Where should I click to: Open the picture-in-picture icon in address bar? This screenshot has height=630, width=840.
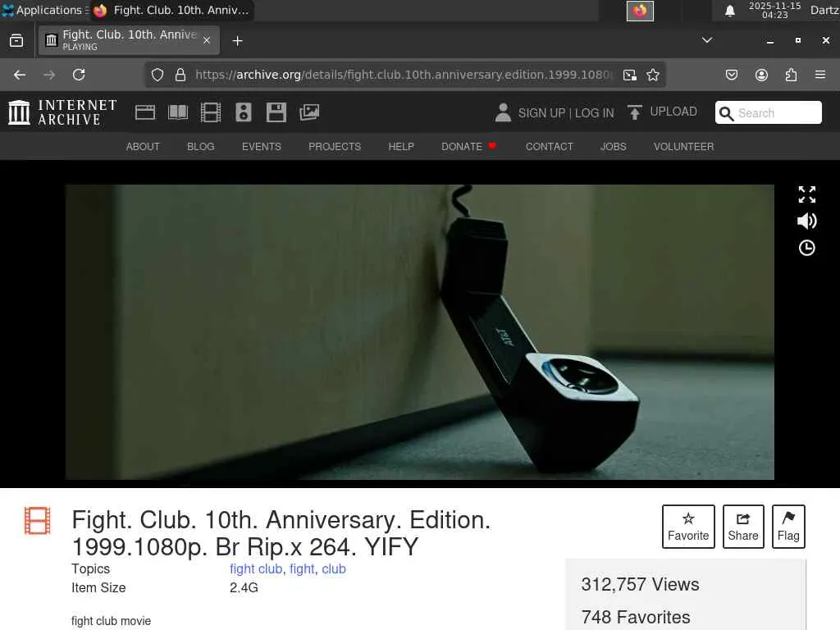[630, 75]
